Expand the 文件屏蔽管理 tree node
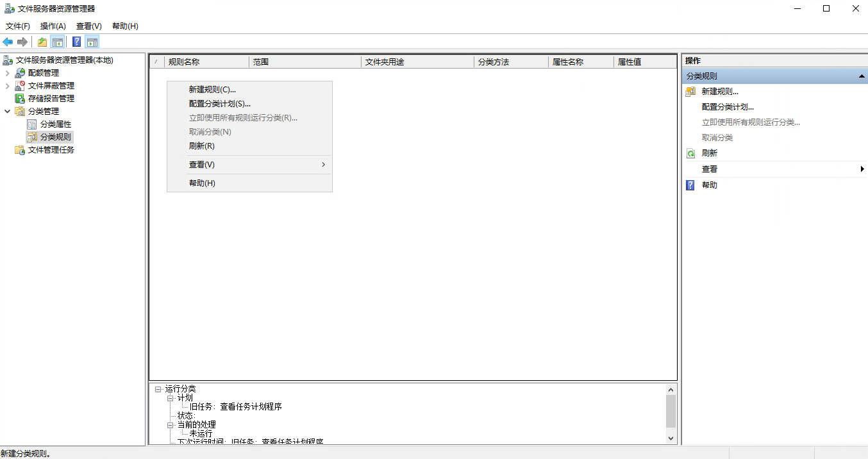This screenshot has height=459, width=868. tap(7, 86)
